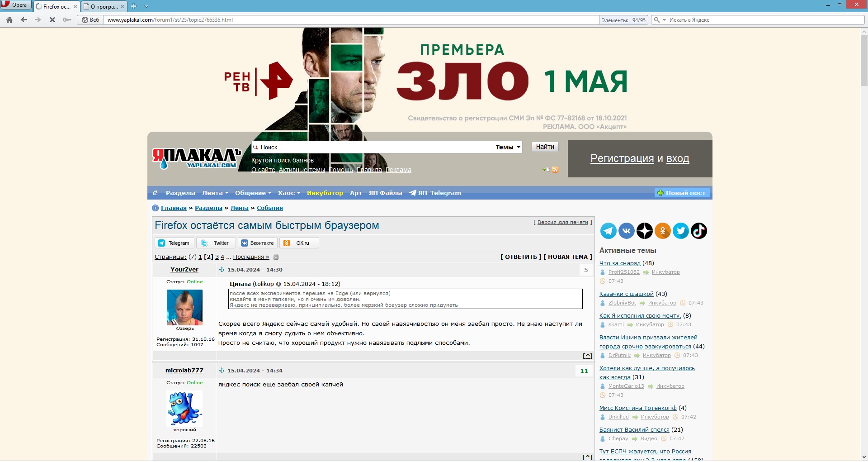This screenshot has height=462, width=868.
Task: Jump to the Последняя page link
Action: [251, 257]
